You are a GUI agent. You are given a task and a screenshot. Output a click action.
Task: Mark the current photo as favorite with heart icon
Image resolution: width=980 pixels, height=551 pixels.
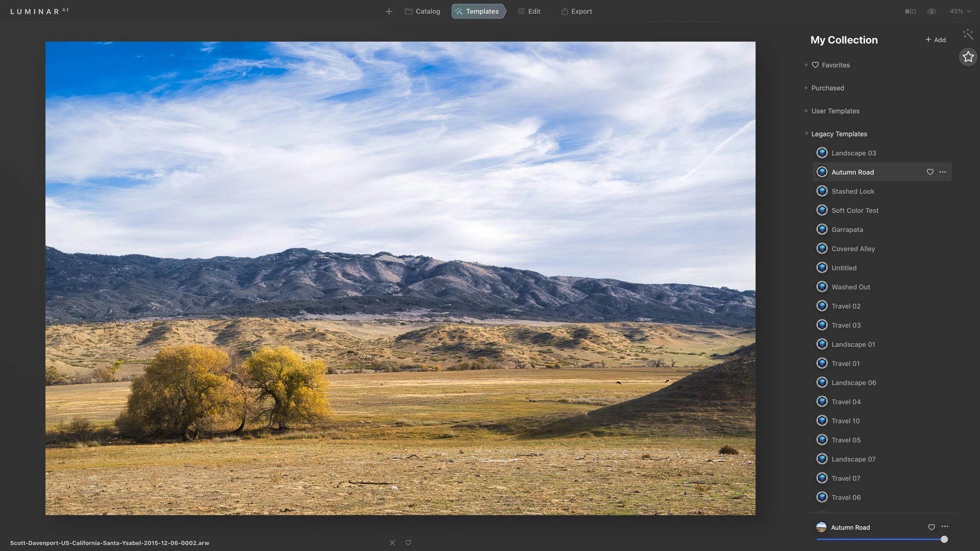tap(408, 542)
